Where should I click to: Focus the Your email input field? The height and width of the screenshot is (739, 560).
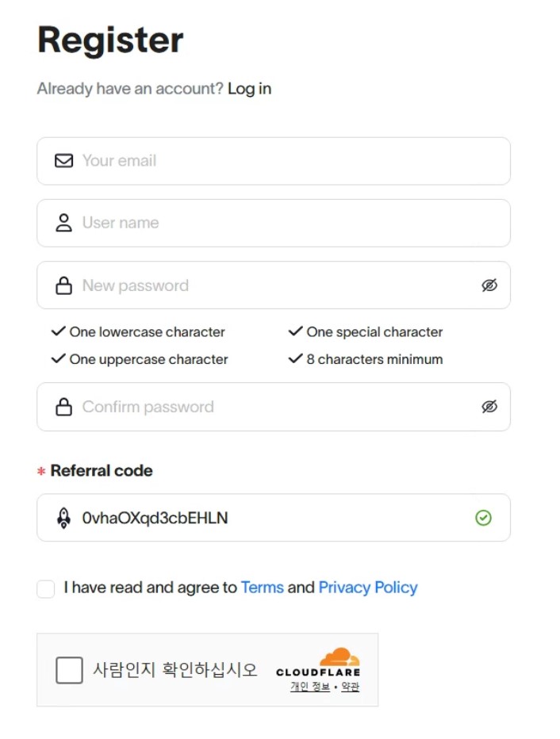coord(286,161)
